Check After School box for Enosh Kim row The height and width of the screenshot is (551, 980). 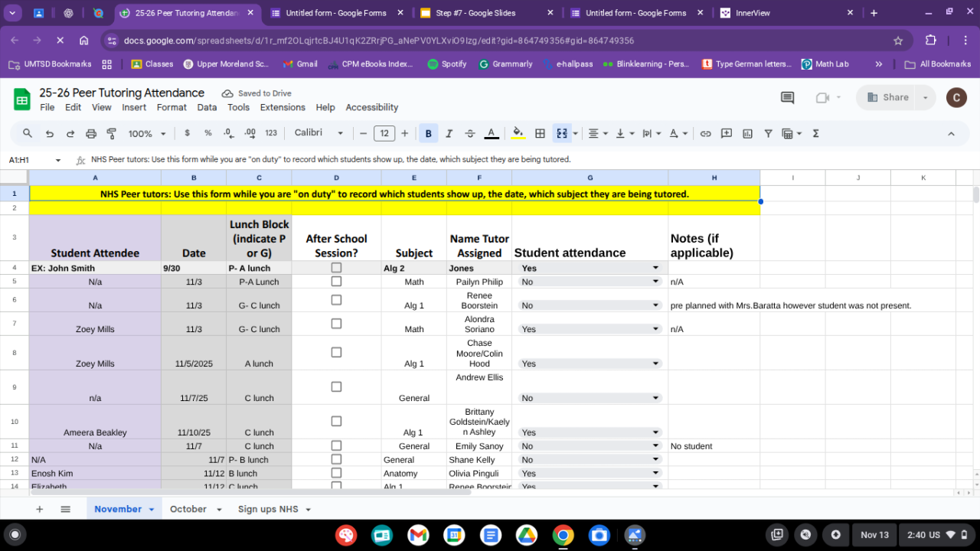(x=336, y=473)
